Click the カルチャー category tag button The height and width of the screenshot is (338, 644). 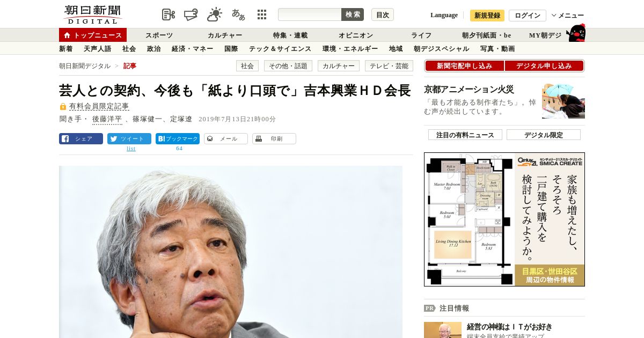click(339, 66)
